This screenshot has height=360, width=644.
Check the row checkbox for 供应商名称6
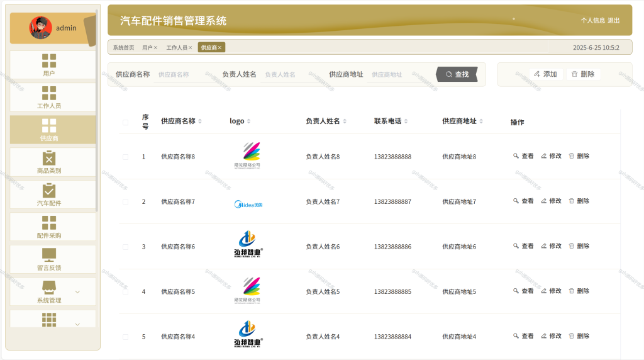[x=125, y=247]
